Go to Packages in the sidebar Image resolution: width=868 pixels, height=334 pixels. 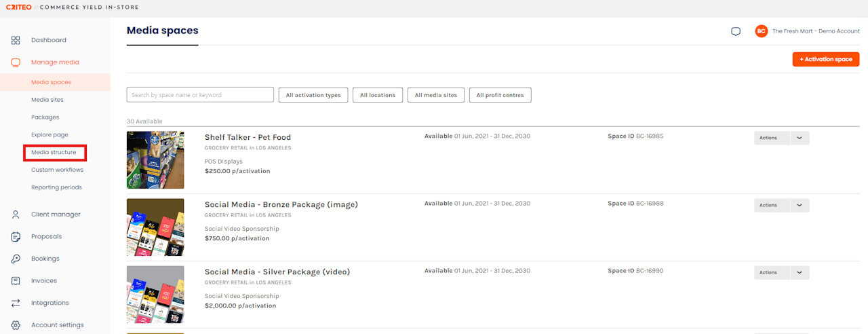point(45,117)
